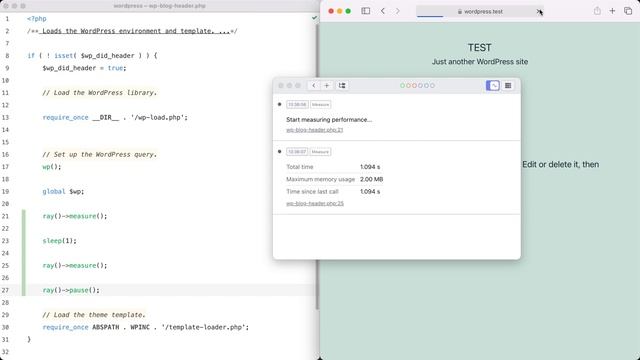Screen dimensions: 640x360
Task: Click timestamp badge on the Total time entry
Action: tap(297, 152)
